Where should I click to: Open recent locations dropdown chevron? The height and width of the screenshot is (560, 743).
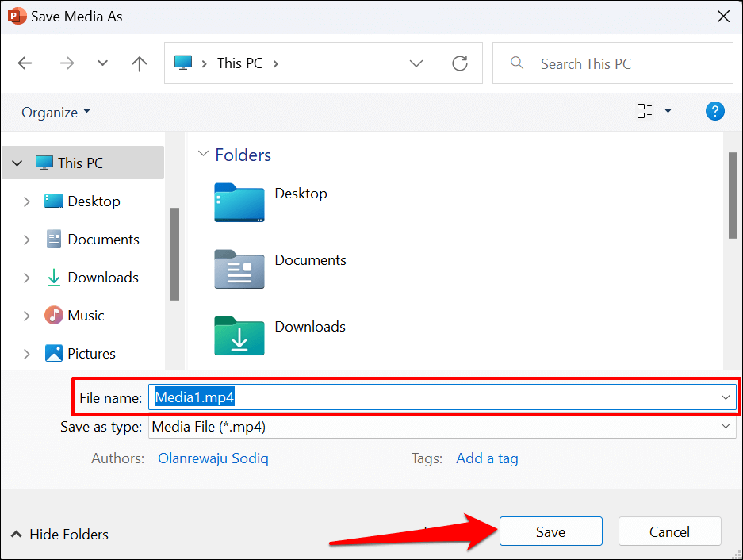(102, 64)
